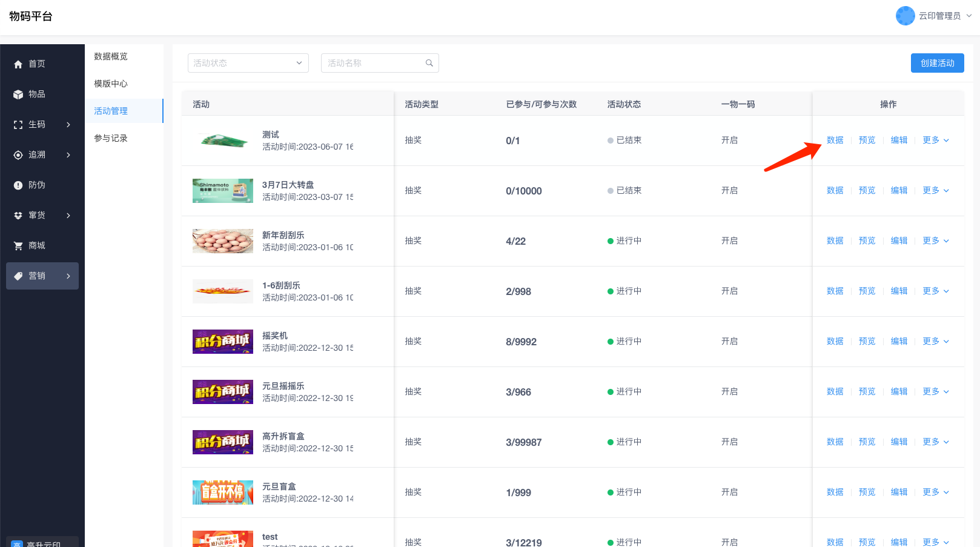The width and height of the screenshot is (980, 547).
Task: Open 更多 menu for 元旦盲盒
Action: pos(936,492)
